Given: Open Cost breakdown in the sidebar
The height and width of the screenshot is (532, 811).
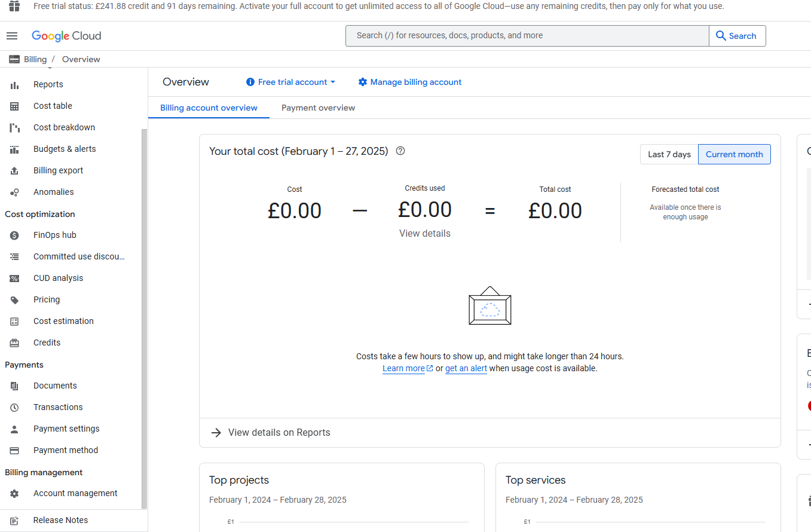Looking at the screenshot, I should pos(64,128).
